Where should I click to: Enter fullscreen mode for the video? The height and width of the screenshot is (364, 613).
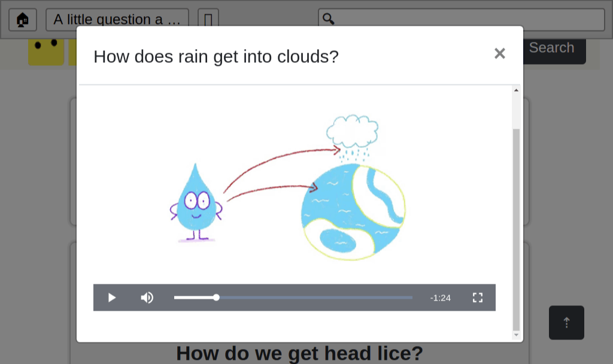point(477,298)
